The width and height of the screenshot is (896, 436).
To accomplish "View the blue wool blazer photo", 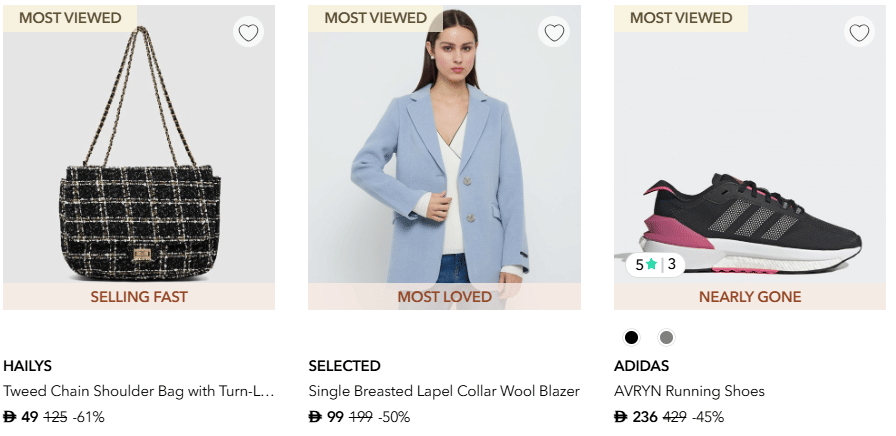I will pyautogui.click(x=444, y=160).
